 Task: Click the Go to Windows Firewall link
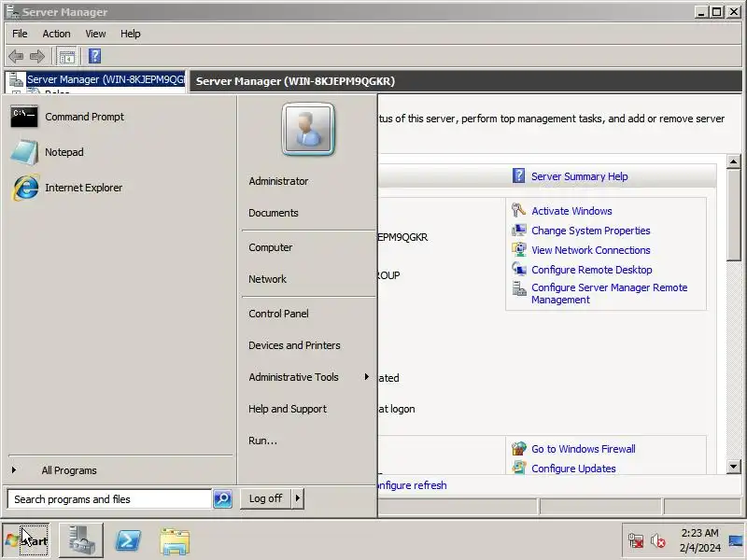coord(583,449)
